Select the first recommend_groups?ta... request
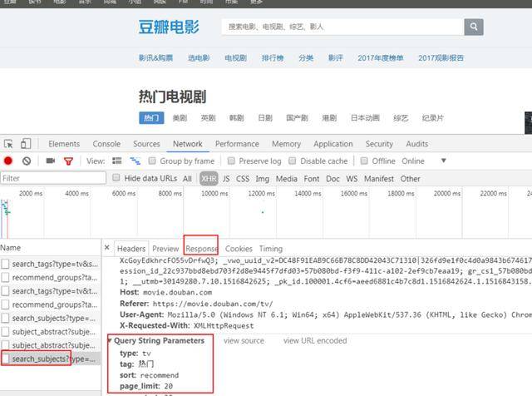The width and height of the screenshot is (532, 396). point(50,278)
